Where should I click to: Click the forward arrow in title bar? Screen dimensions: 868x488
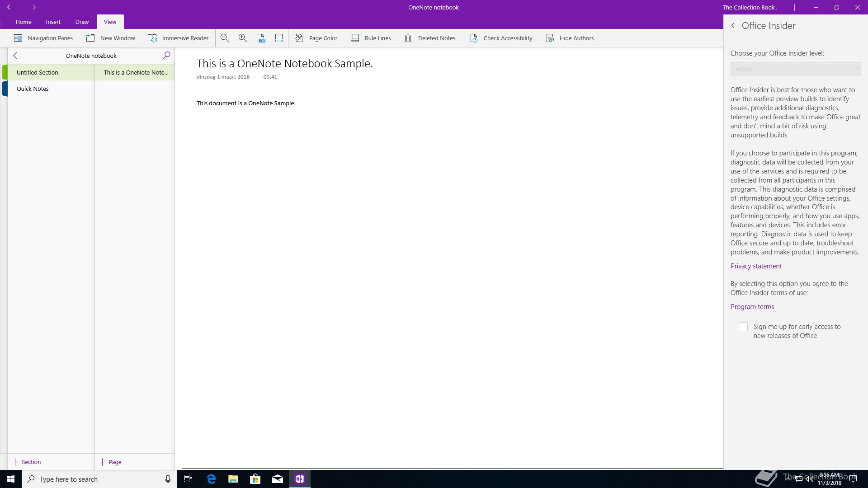click(32, 7)
